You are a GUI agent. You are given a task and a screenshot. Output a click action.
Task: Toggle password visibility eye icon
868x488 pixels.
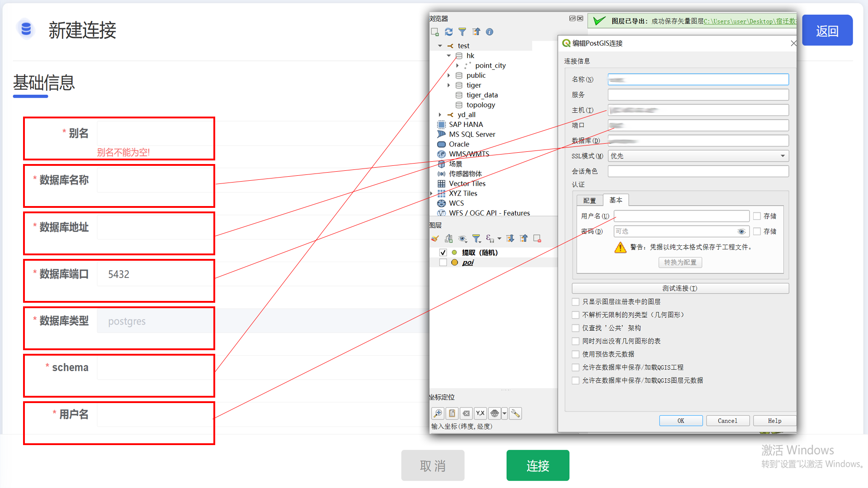point(741,231)
